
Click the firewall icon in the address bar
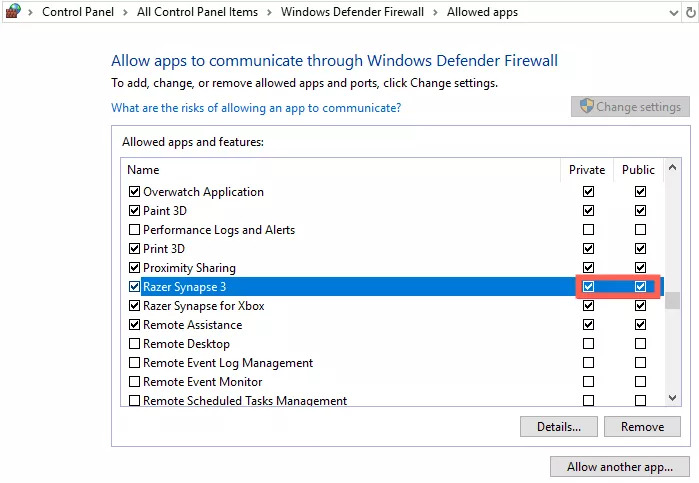13,11
